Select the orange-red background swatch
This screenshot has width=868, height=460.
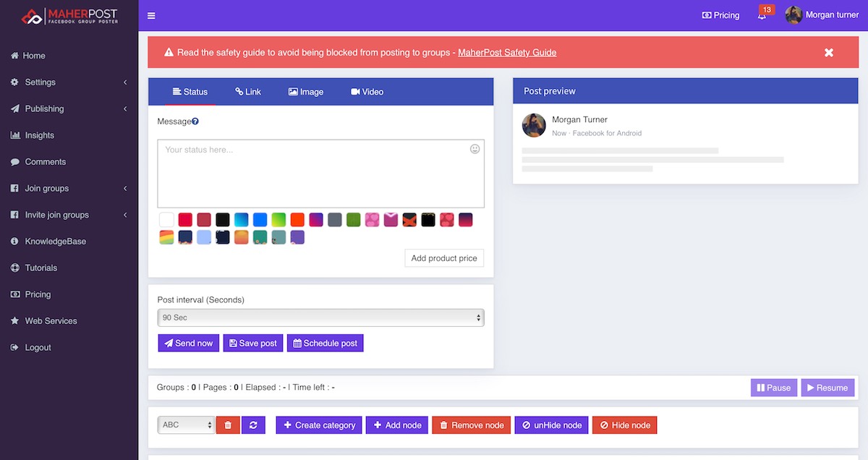click(x=298, y=220)
